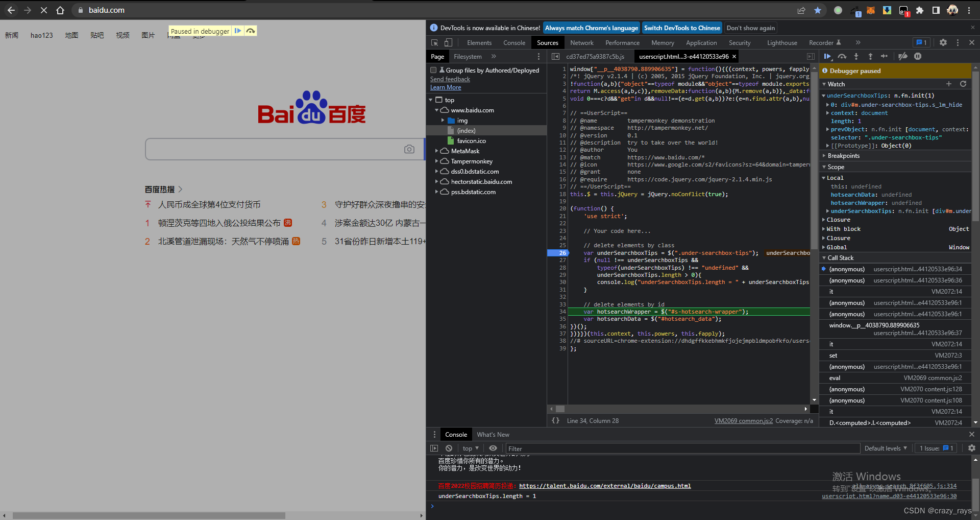Resume from page paused overlay
Image resolution: width=980 pixels, height=520 pixels.
coord(238,31)
